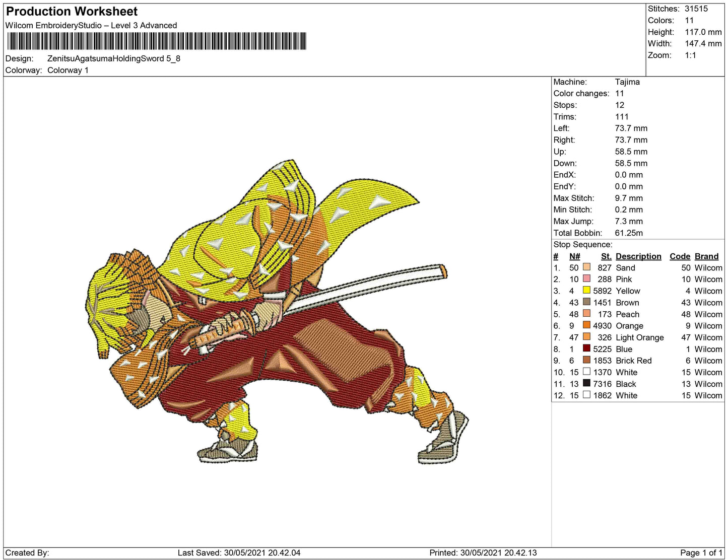This screenshot has height=560, width=728.
Task: Select the Stops value 12
Action: click(620, 105)
